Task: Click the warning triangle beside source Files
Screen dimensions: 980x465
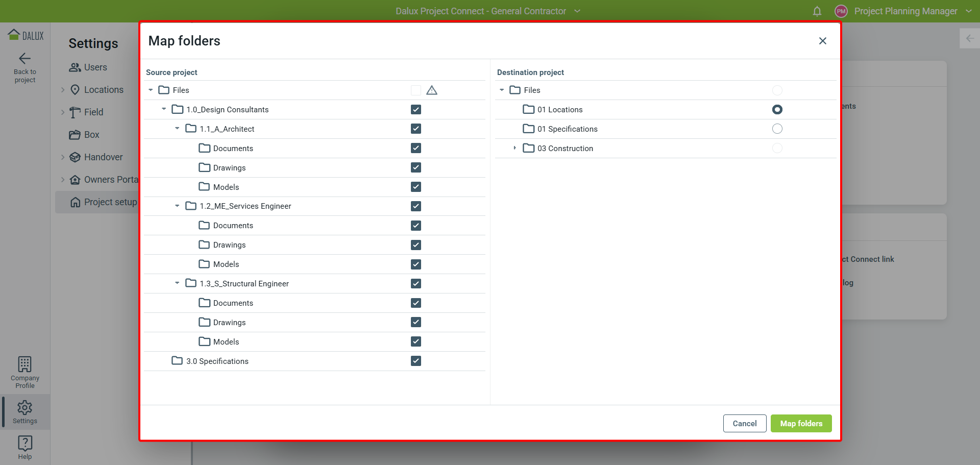Action: pyautogui.click(x=432, y=90)
